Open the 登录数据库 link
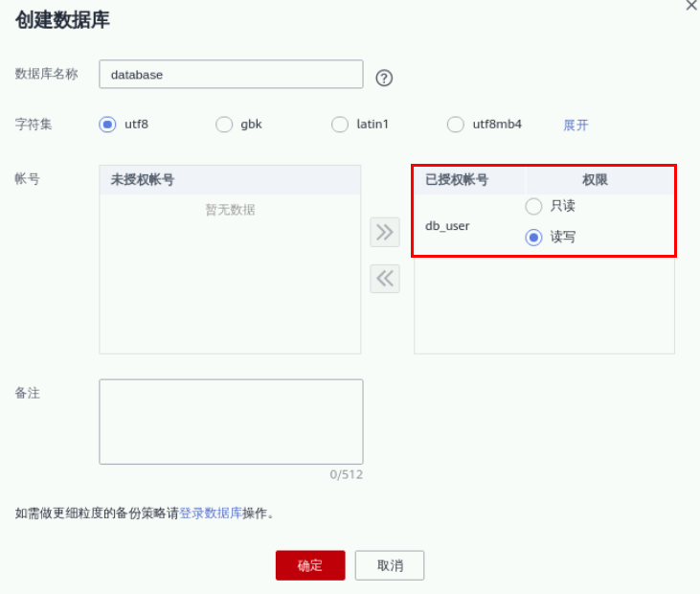The width and height of the screenshot is (700, 594). [211, 514]
